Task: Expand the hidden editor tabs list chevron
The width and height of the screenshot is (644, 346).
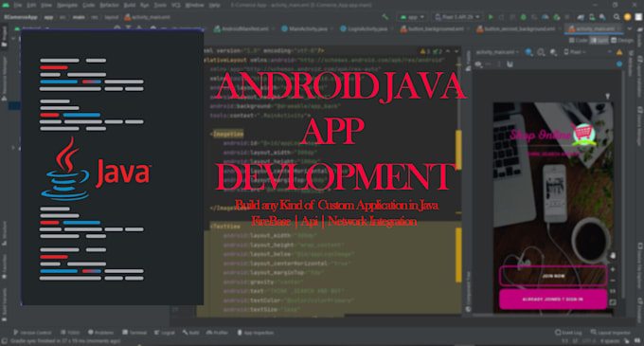Action: click(629, 28)
